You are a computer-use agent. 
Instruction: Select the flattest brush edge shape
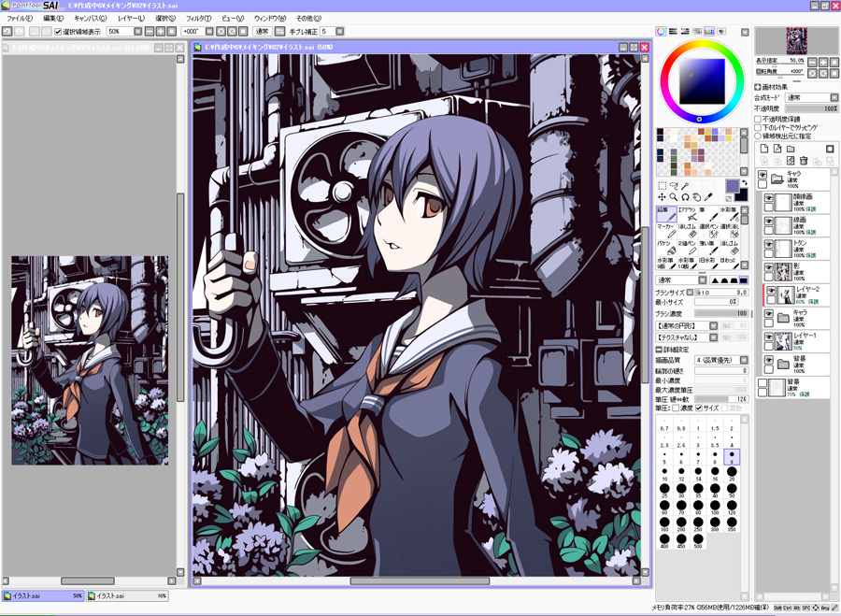tap(744, 280)
